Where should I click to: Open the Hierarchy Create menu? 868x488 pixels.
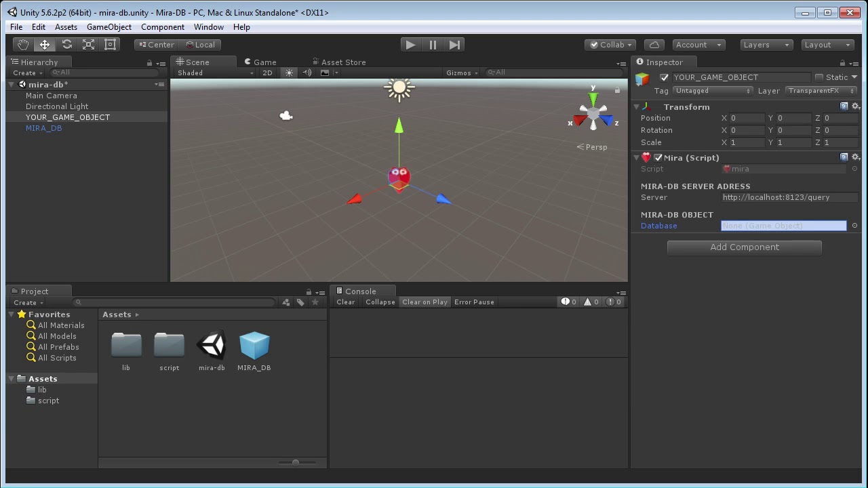tap(27, 73)
